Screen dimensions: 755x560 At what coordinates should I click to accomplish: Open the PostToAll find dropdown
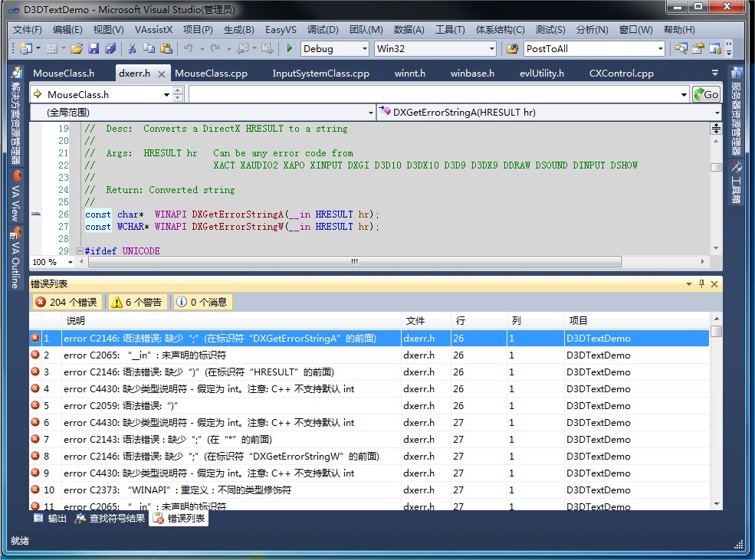pyautogui.click(x=661, y=48)
